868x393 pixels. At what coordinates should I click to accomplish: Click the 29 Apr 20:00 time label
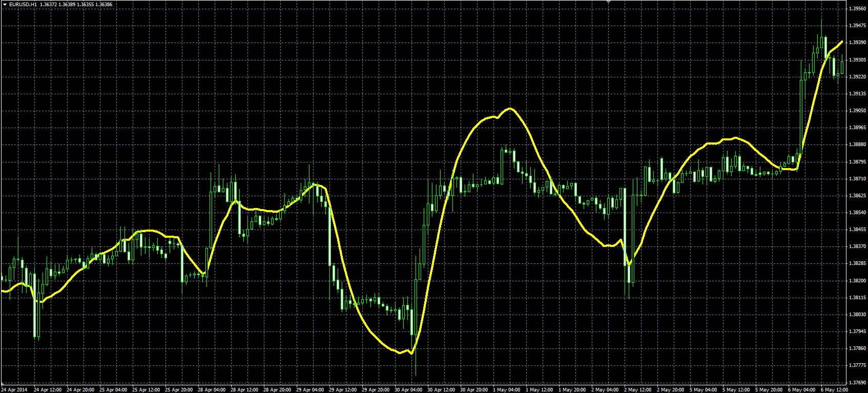pos(376,389)
